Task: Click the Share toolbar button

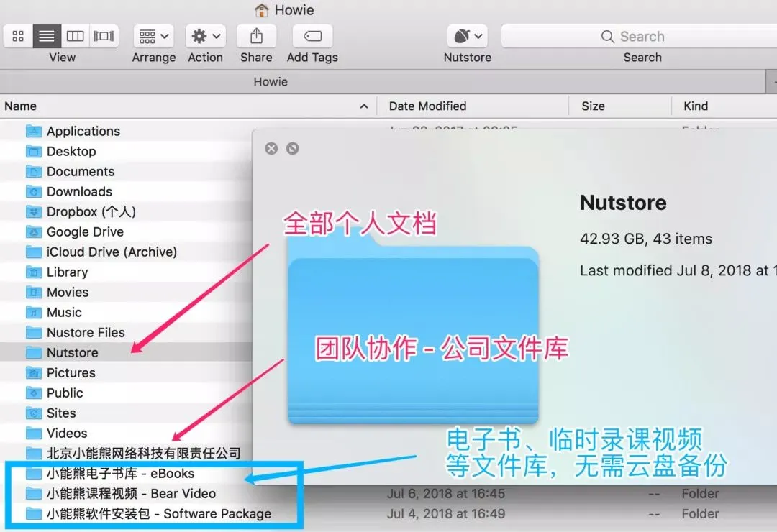Action: pos(256,36)
